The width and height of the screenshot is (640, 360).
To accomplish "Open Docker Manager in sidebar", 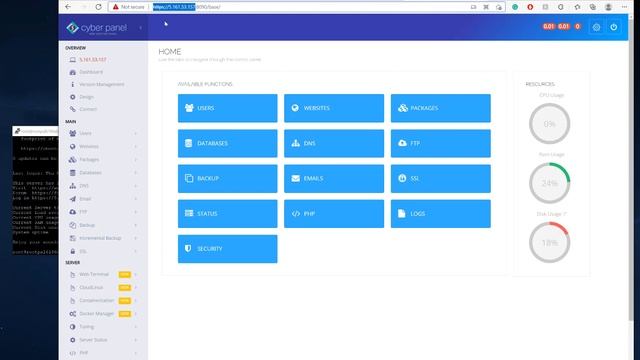I will coord(102,313).
